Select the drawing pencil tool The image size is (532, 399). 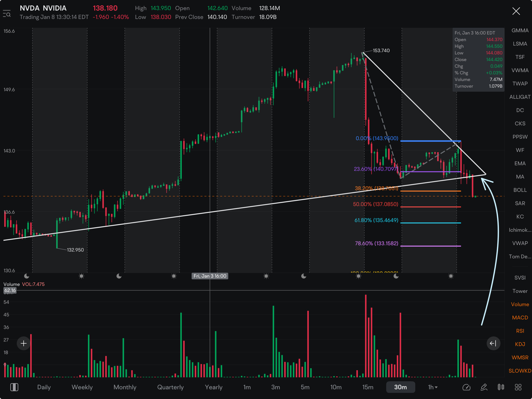point(484,387)
